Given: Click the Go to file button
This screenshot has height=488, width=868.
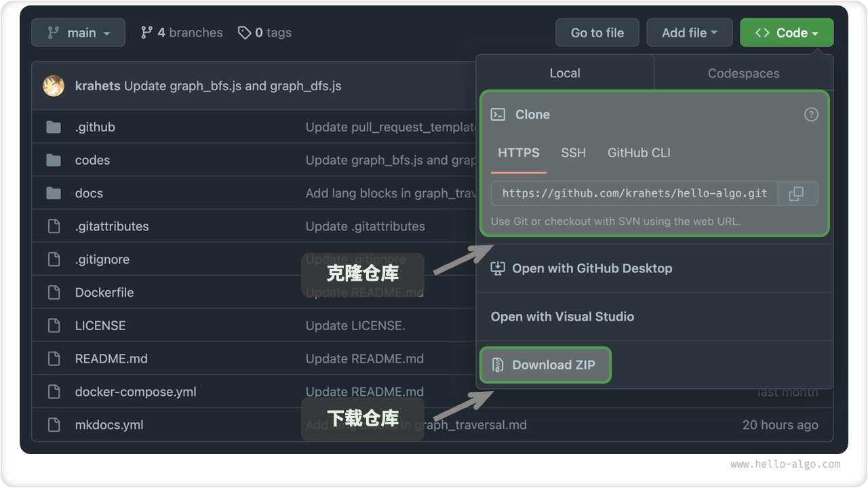Looking at the screenshot, I should coord(597,32).
